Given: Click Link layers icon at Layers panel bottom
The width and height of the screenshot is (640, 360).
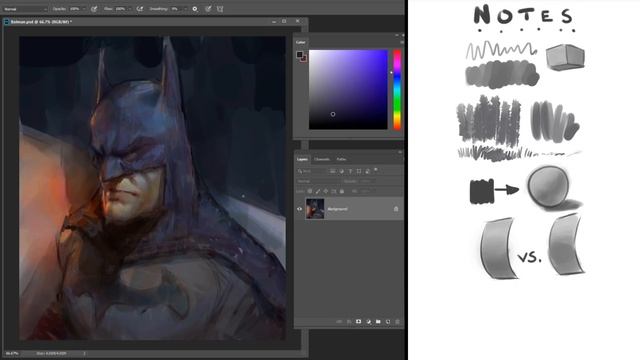Looking at the screenshot, I should pos(339,322).
